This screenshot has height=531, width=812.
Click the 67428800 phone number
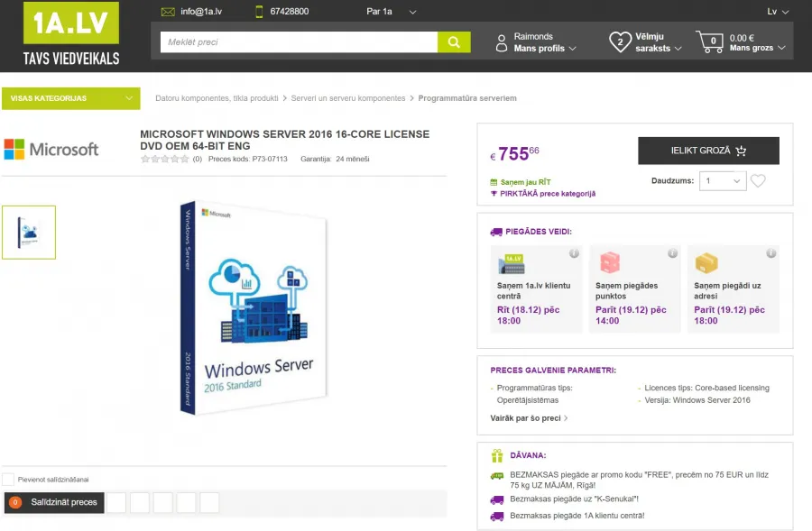[x=289, y=12]
